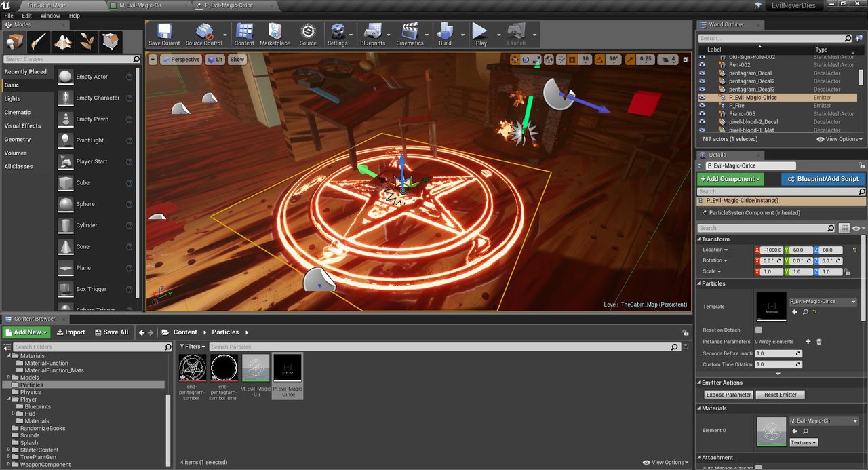Select the rotate gizmo icon in viewport toolbar
This screenshot has height=470, width=868.
click(x=526, y=60)
